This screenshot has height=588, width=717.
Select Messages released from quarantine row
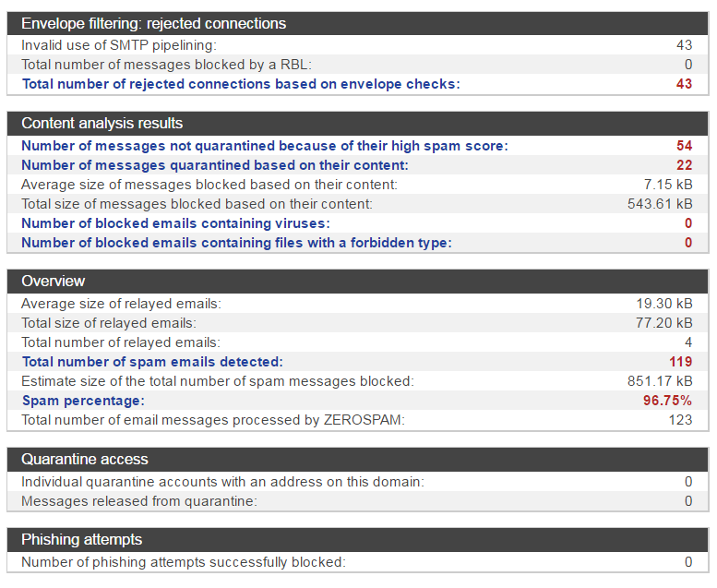(x=358, y=501)
